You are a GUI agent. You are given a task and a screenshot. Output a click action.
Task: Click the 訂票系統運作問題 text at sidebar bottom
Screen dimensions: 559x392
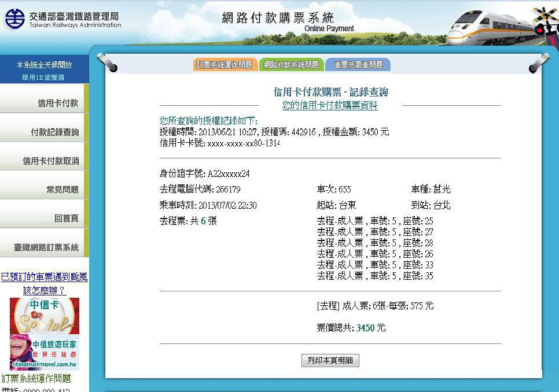[x=36, y=379]
